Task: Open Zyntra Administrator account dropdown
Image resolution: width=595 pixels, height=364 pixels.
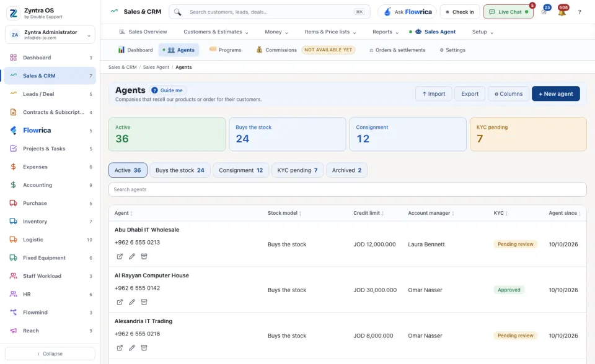Action: point(50,35)
